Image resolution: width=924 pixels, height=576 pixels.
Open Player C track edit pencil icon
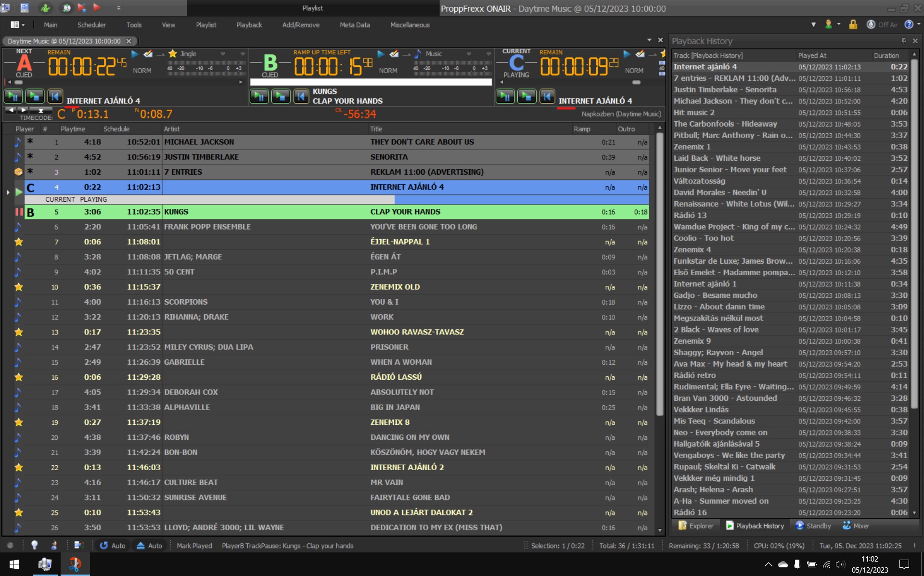click(640, 54)
